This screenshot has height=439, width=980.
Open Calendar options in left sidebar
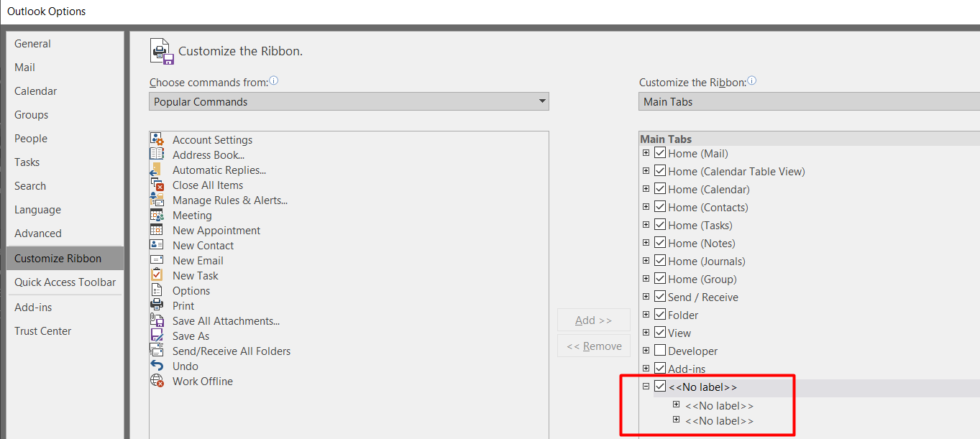coord(65,91)
